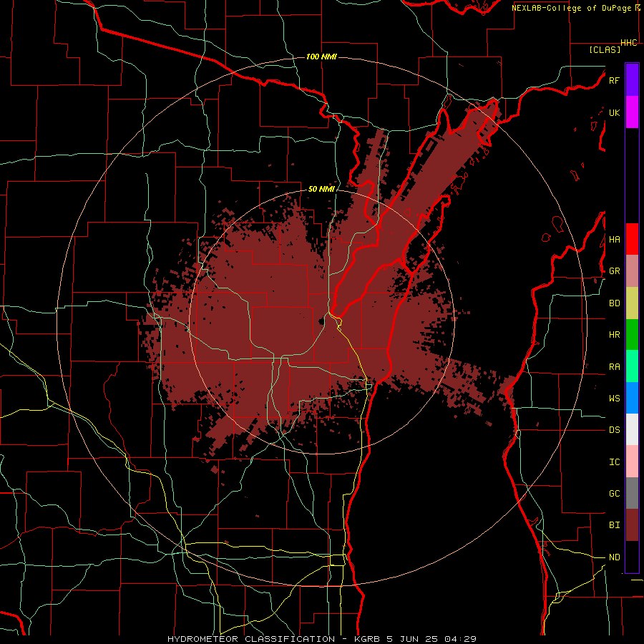Click the GC legend label
This screenshot has width=644, height=644.
point(614,494)
